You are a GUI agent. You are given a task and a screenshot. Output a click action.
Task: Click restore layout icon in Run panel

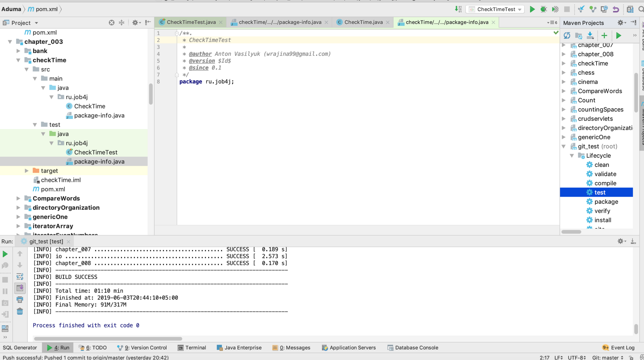pos(5,328)
